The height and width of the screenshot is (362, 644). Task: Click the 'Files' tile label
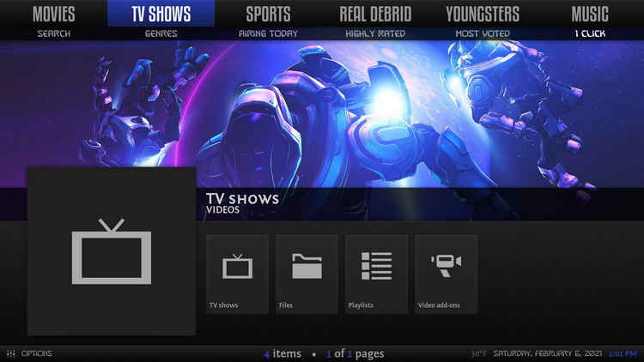285,305
